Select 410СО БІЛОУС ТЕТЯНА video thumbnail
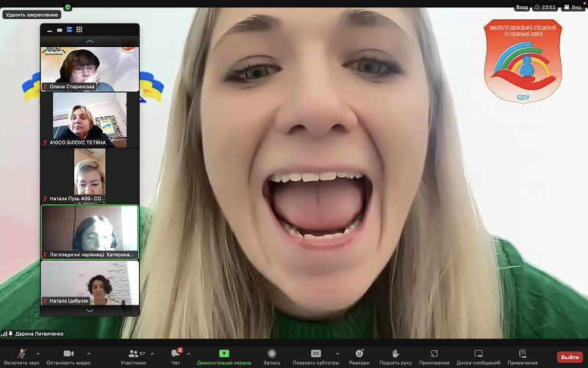 click(x=90, y=120)
